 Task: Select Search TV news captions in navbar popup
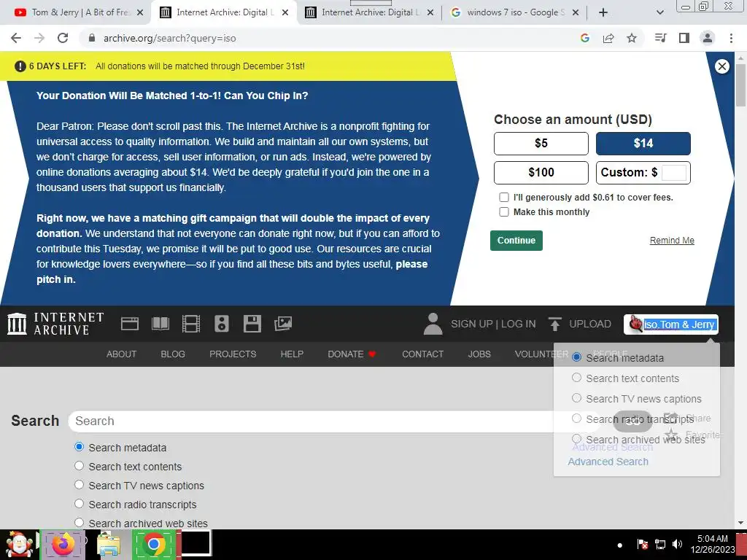[576, 397]
